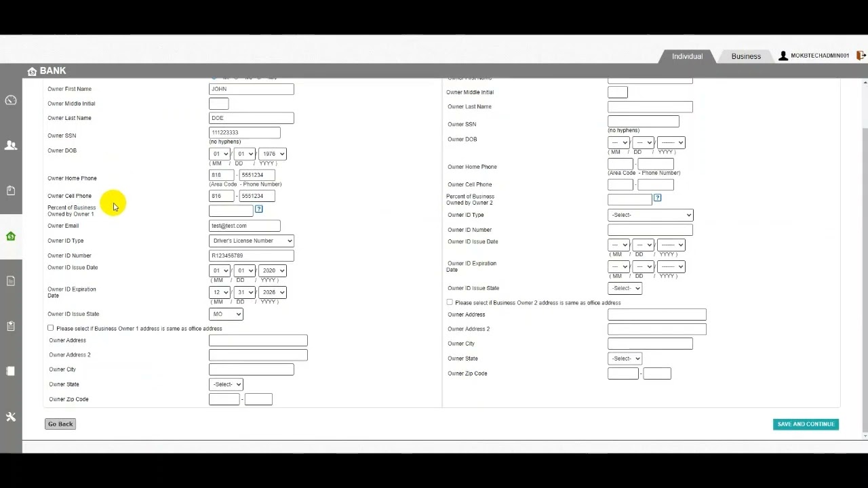The width and height of the screenshot is (868, 488).
Task: Click Owner 1 Email field
Action: (x=245, y=226)
